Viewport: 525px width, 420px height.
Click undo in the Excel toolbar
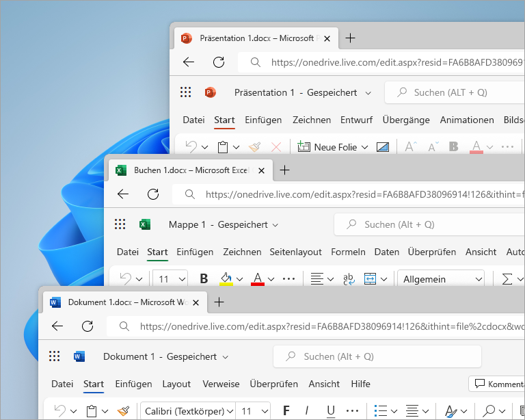click(126, 278)
